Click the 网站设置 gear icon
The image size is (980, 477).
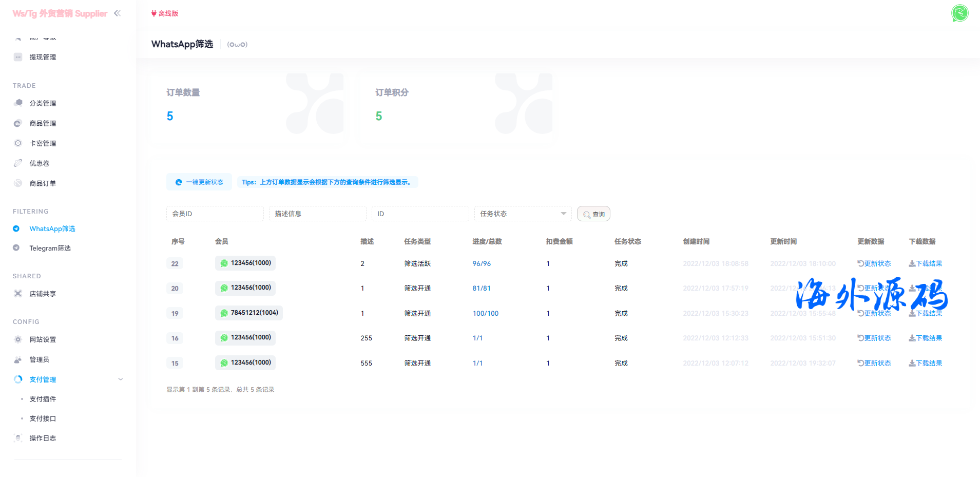pos(18,339)
